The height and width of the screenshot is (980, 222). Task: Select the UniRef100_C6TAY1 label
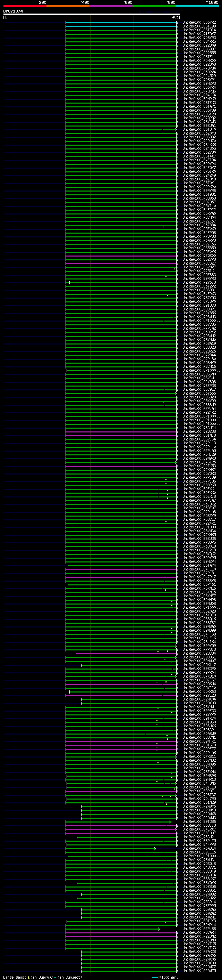click(199, 106)
